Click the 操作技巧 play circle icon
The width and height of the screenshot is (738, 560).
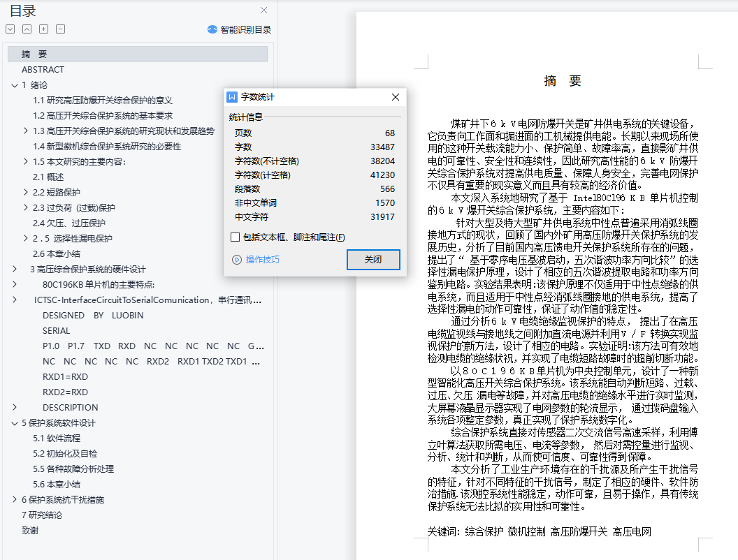point(237,260)
